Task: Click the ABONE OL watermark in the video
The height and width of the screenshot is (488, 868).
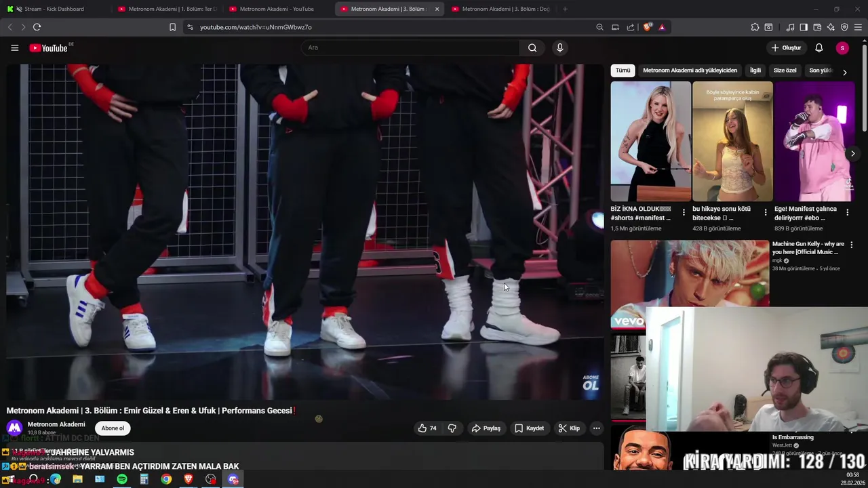Action: click(x=591, y=382)
